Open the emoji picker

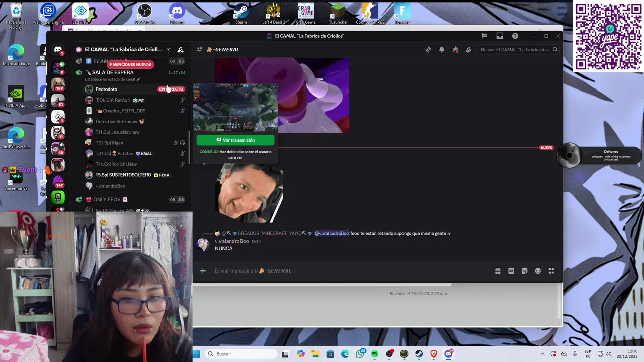[538, 270]
